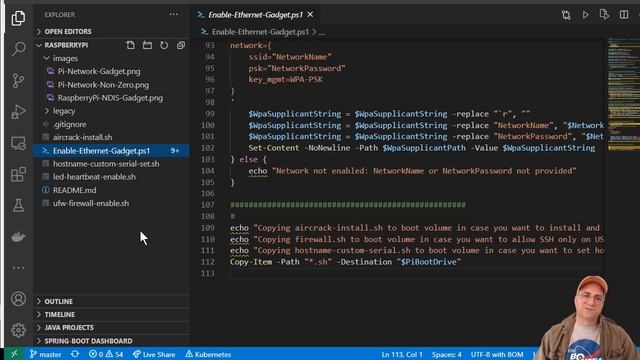
Task: Open Pi-Network-Non-Zero.png file
Action: point(103,85)
